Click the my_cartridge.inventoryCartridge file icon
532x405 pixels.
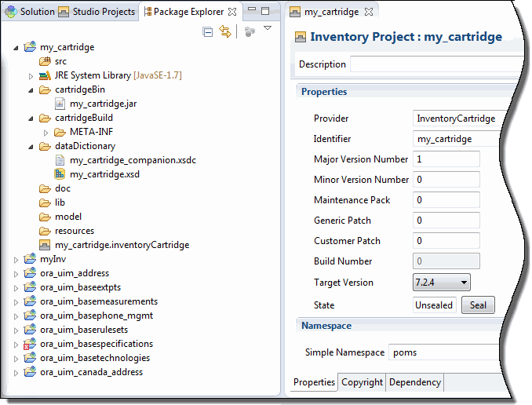point(45,245)
